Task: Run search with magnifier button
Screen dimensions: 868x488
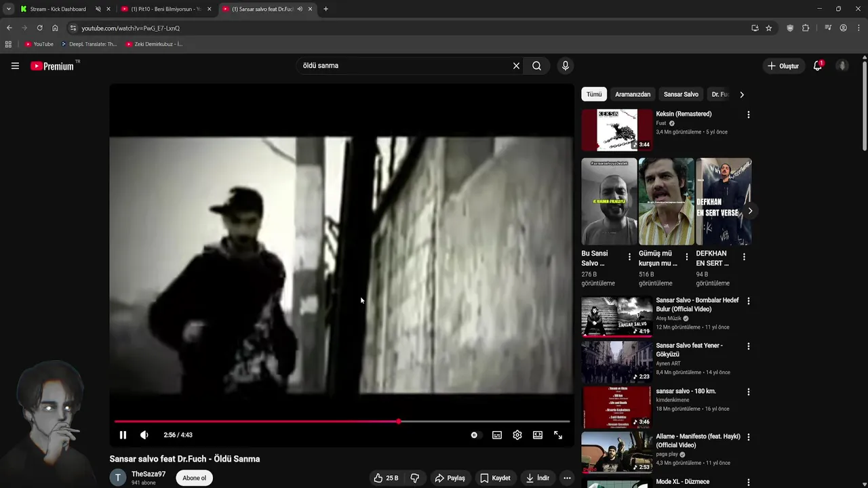Action: click(536, 66)
